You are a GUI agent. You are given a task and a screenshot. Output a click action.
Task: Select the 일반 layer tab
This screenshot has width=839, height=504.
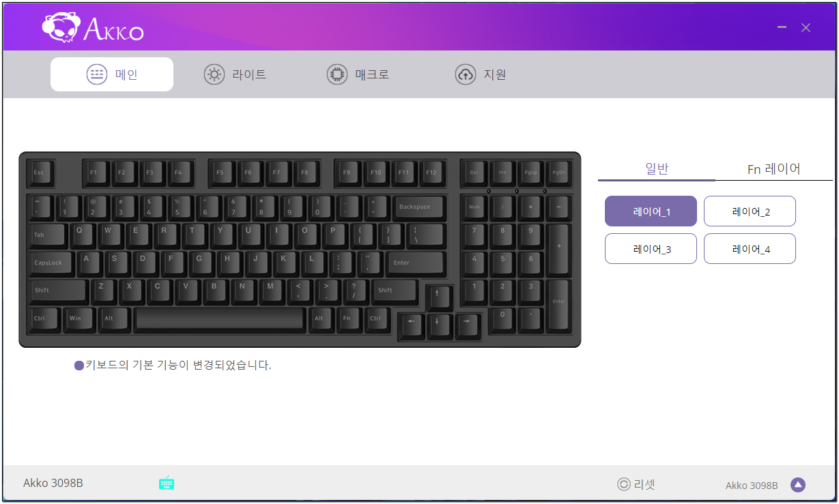pyautogui.click(x=657, y=168)
